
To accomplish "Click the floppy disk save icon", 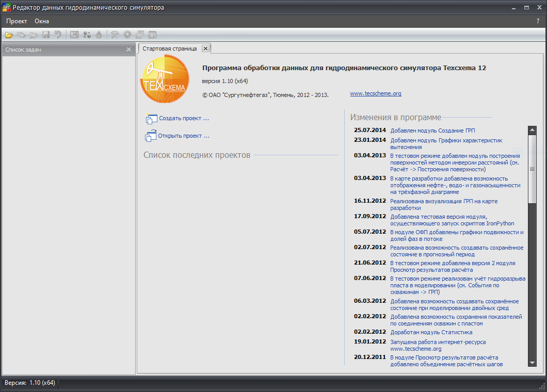I will tap(46, 35).
